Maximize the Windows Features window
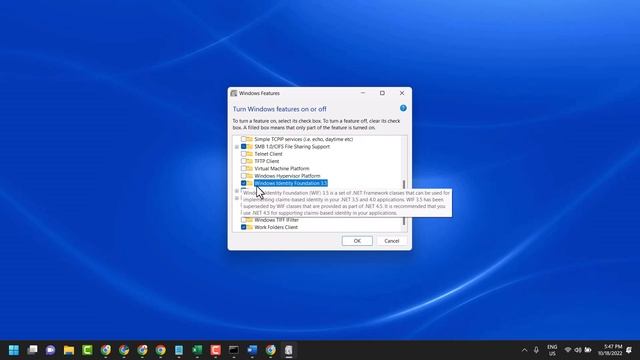Viewport: 640px width, 360px height. click(382, 93)
